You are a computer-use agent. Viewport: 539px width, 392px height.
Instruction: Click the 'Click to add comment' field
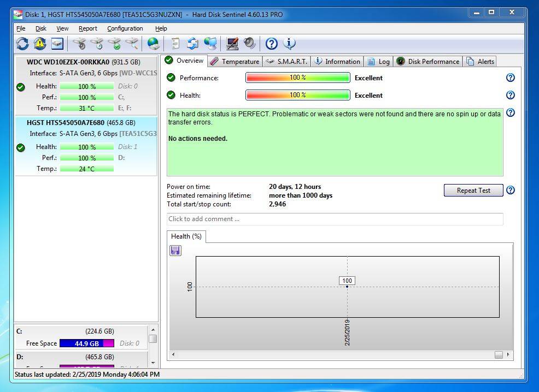click(335, 219)
